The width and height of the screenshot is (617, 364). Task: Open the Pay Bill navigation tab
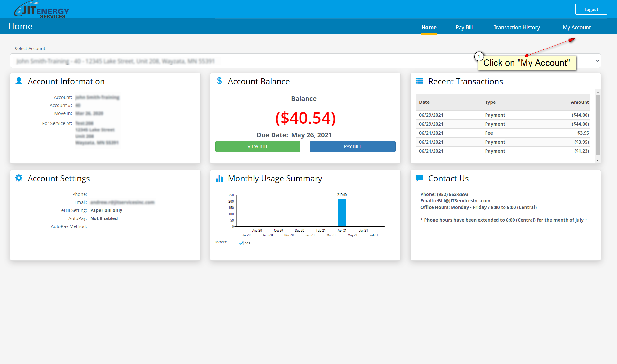(x=464, y=27)
